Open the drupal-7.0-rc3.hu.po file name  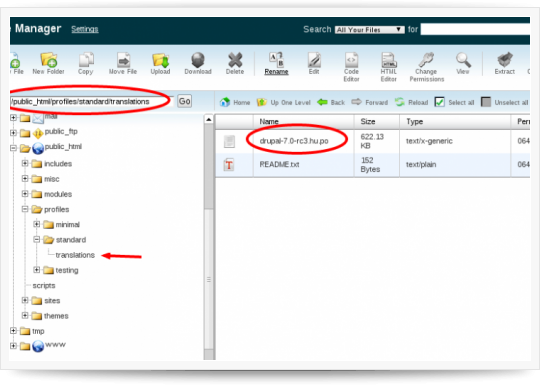click(294, 141)
